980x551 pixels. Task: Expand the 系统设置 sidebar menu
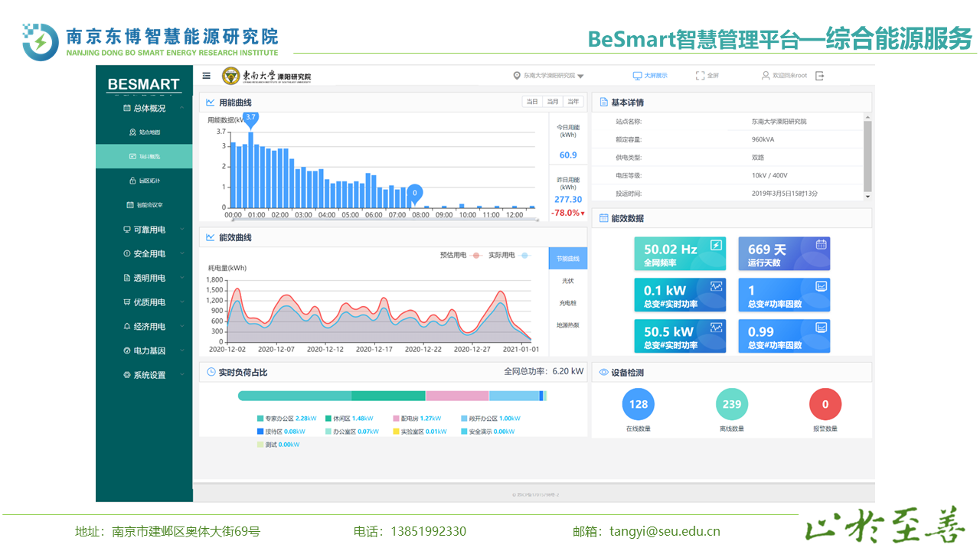click(144, 375)
